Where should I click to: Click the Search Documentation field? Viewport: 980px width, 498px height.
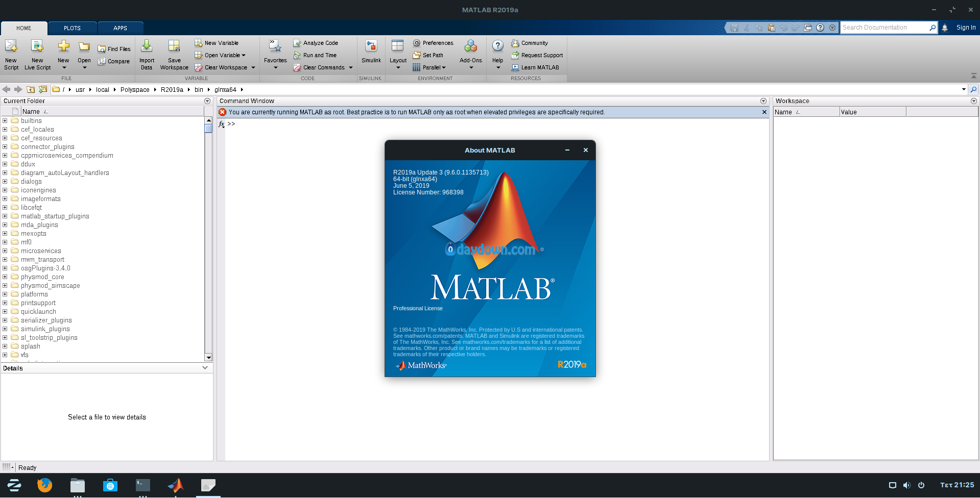tap(884, 28)
